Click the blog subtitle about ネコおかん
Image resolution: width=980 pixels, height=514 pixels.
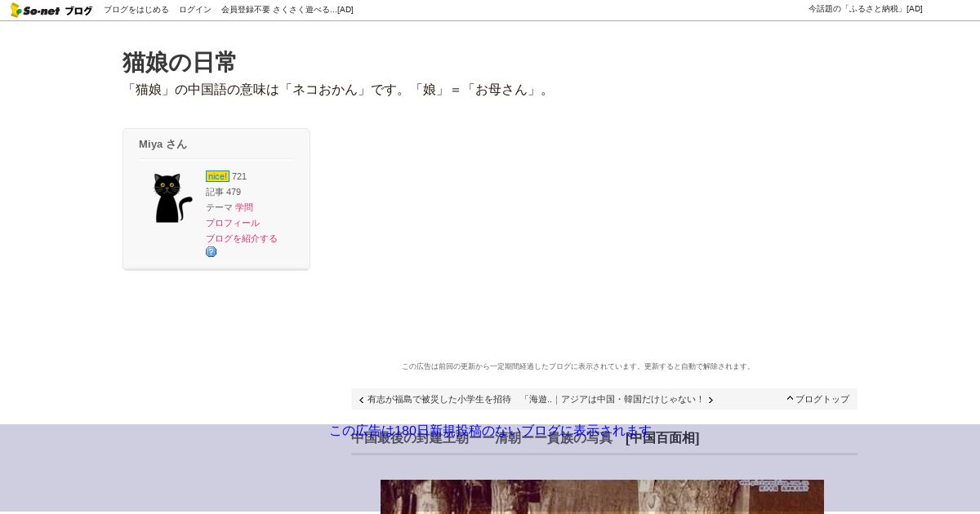coord(338,90)
